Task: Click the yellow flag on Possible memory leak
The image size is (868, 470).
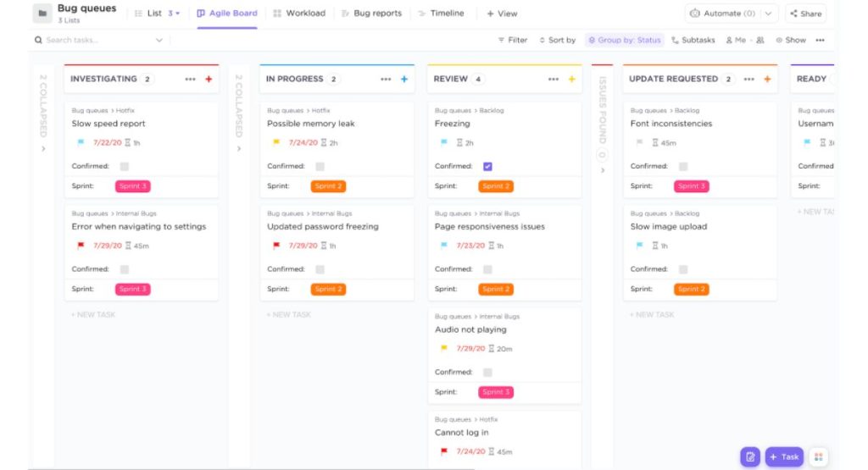Action: click(275, 142)
